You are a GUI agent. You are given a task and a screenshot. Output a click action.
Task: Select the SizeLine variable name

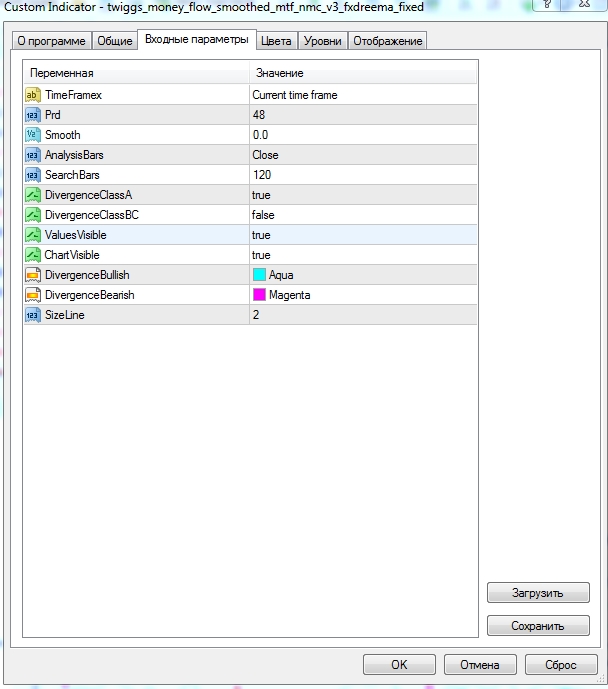click(65, 315)
